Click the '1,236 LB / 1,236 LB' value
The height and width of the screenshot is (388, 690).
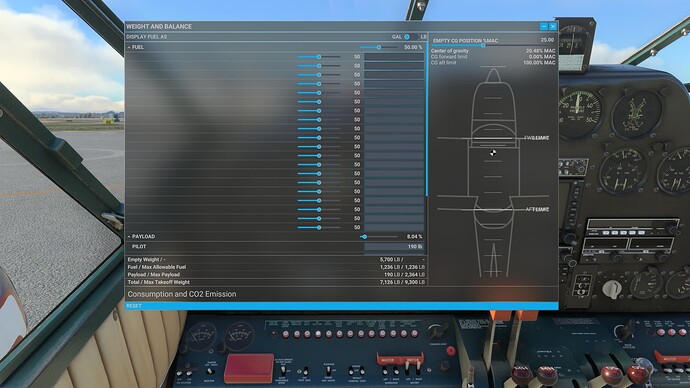click(x=402, y=267)
